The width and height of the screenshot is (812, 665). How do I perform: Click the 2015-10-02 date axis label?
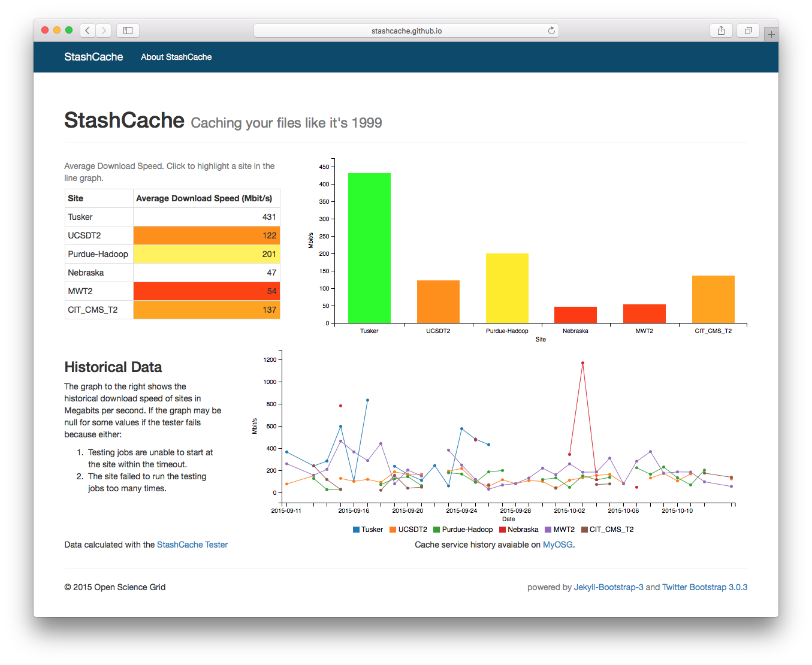[569, 510]
